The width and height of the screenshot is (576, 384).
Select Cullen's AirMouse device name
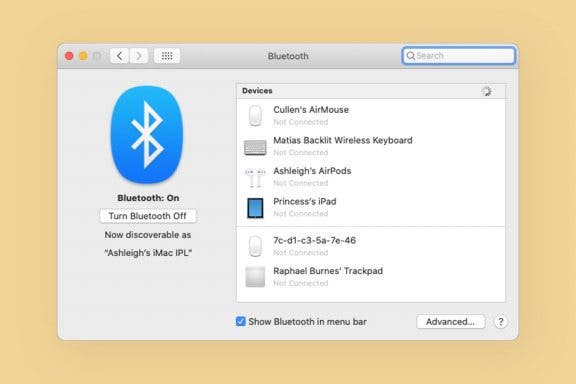tap(311, 110)
